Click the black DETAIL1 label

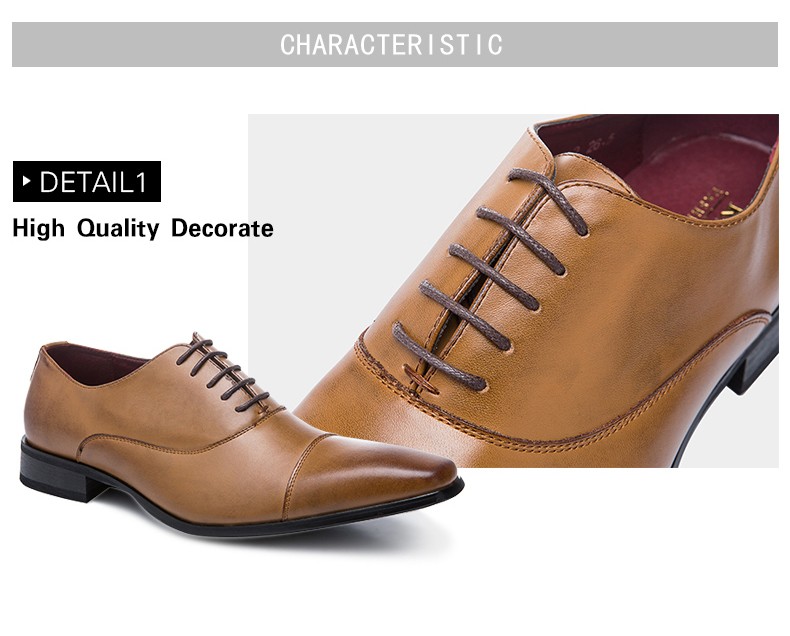[87, 181]
